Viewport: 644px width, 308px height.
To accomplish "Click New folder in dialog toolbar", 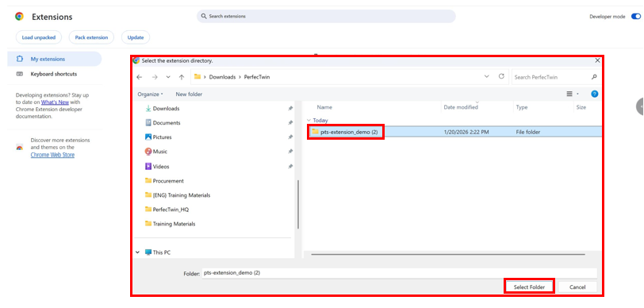I will pyautogui.click(x=189, y=94).
